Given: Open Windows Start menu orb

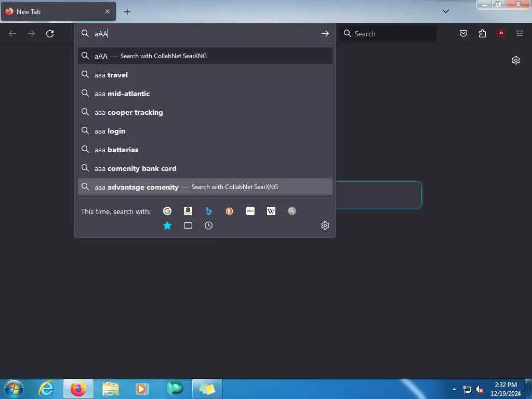Looking at the screenshot, I should coord(14,389).
